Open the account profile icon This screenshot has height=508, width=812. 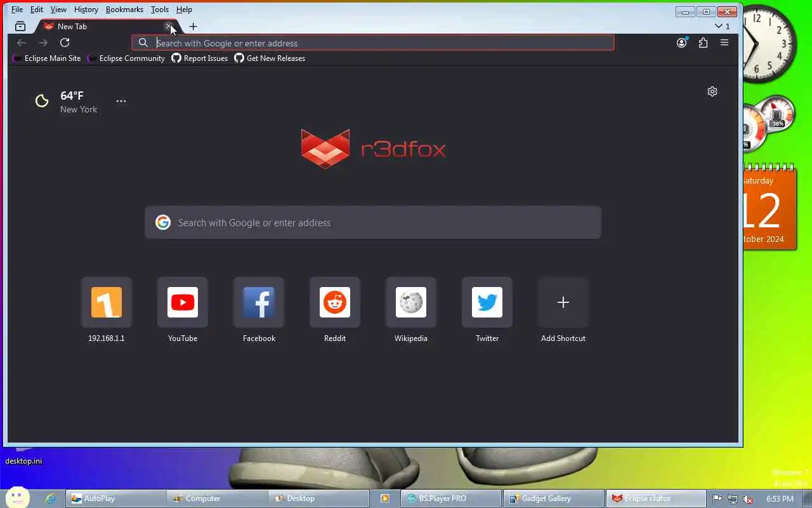point(682,43)
